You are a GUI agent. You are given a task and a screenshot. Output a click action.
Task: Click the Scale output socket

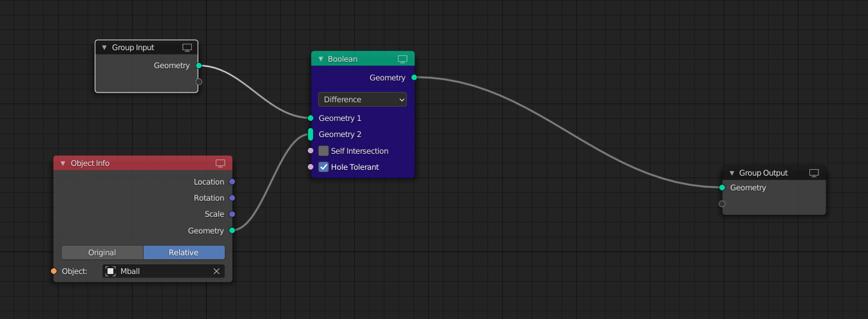pyautogui.click(x=232, y=214)
